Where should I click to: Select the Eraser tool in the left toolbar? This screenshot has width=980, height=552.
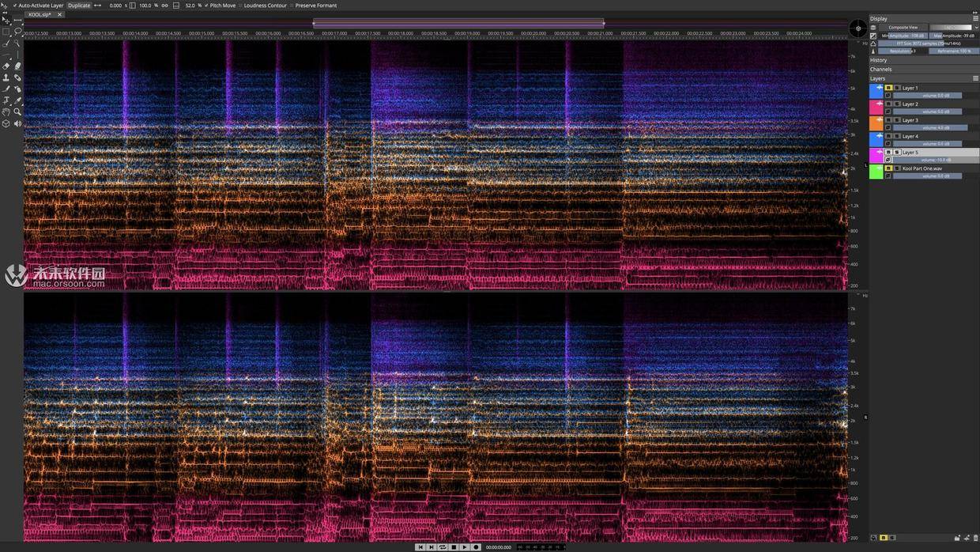(6, 66)
